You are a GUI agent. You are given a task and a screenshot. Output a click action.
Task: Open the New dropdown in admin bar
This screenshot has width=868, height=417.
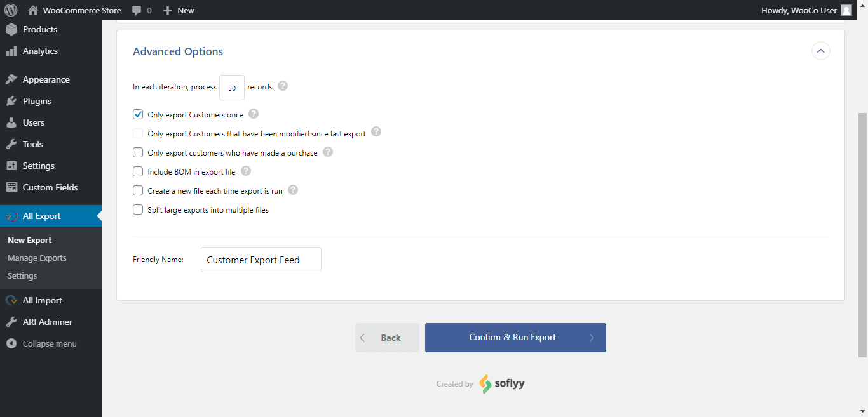pos(179,10)
